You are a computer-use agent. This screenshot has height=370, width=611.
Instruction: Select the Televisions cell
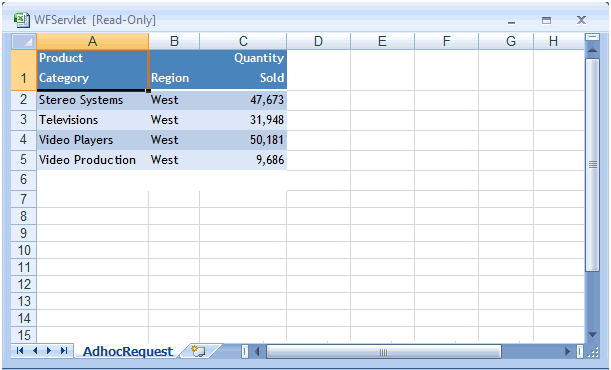pos(93,120)
